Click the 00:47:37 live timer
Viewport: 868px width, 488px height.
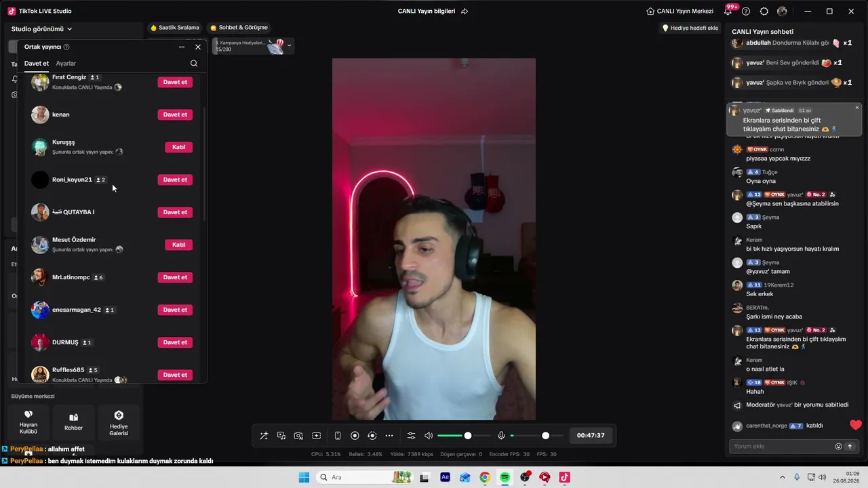point(591,436)
